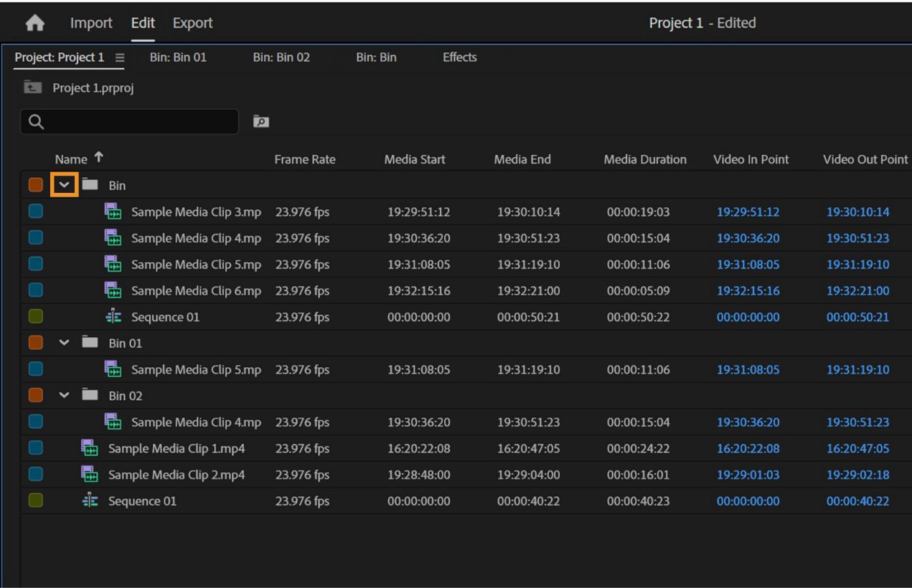This screenshot has width=912, height=588.
Task: Sort by the Name column header
Action: click(71, 159)
